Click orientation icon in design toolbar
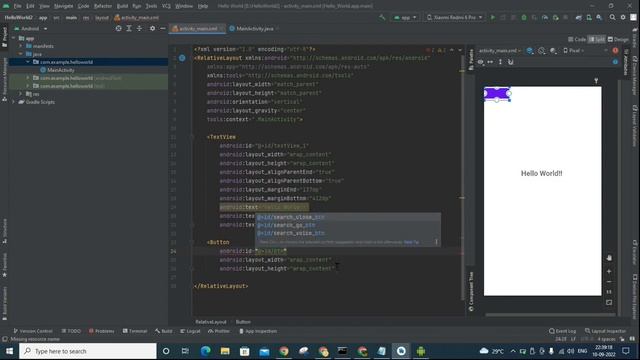 pyautogui.click(x=542, y=51)
